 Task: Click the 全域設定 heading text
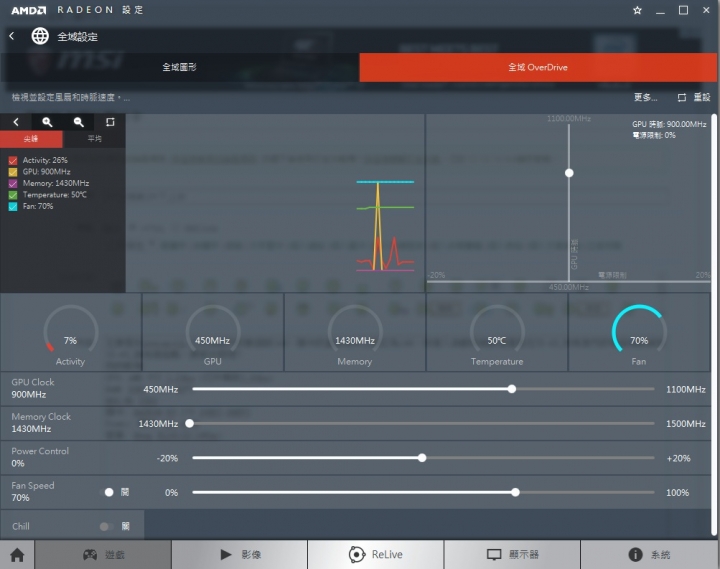click(77, 37)
